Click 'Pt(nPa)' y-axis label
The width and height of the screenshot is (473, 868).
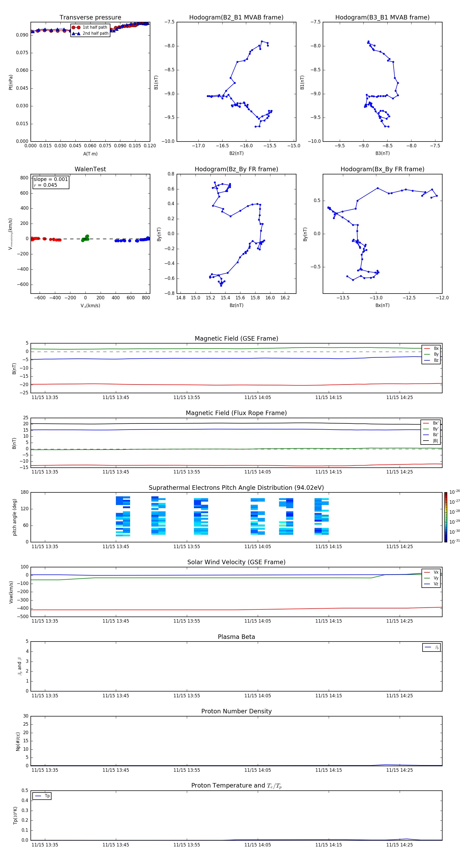click(x=11, y=82)
